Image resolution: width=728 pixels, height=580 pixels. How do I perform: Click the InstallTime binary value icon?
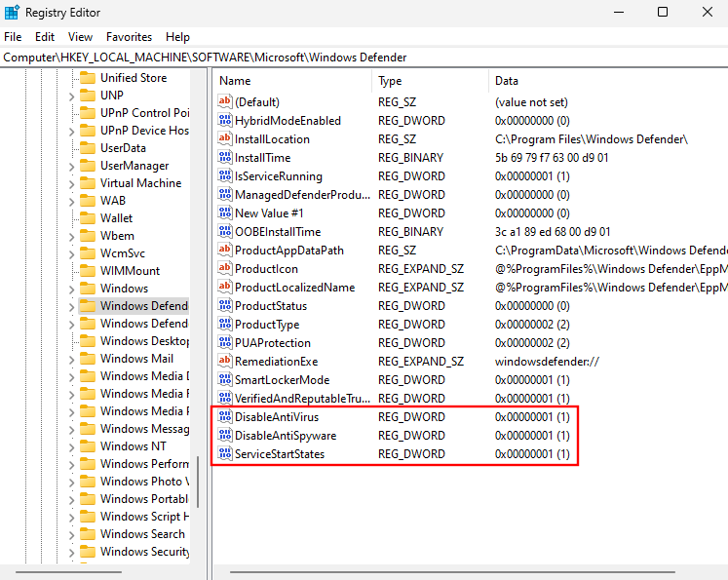click(x=225, y=158)
